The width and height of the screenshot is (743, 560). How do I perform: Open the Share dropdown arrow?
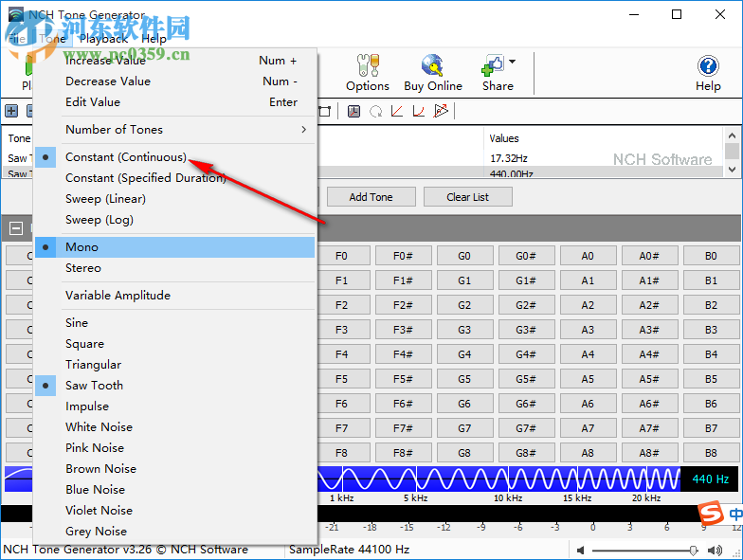click(x=513, y=63)
